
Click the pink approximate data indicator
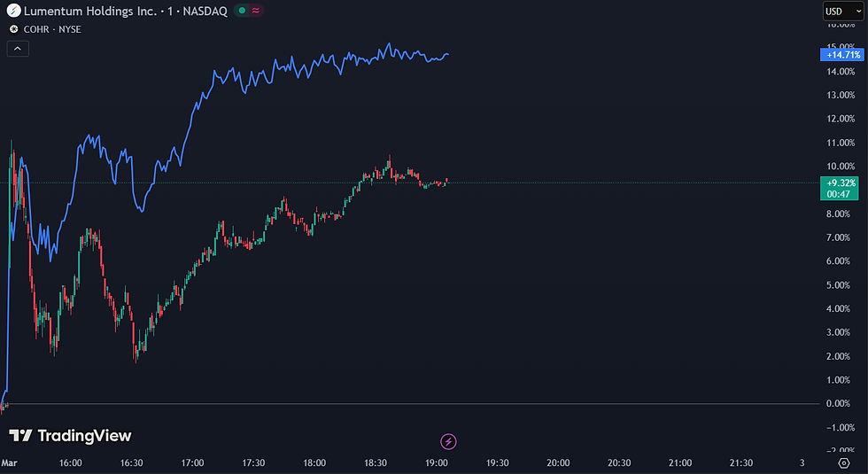coord(255,11)
